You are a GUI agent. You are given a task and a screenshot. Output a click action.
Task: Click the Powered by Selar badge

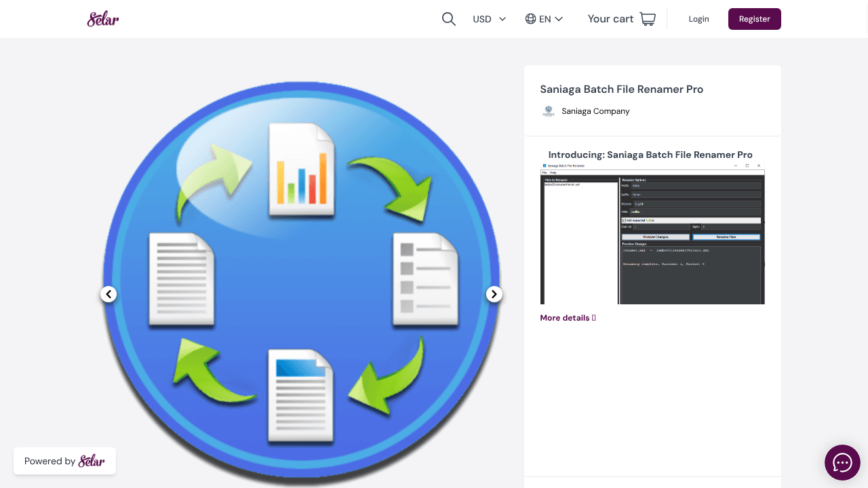pos(64,461)
